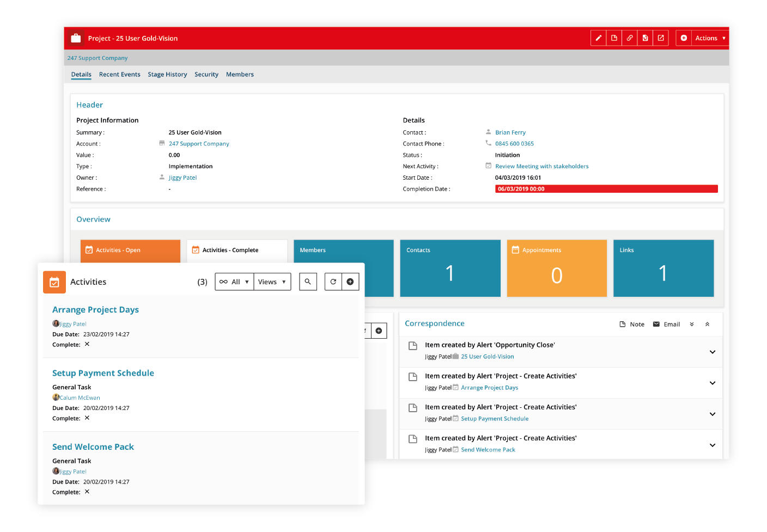The height and width of the screenshot is (532, 767).
Task: Click phone number 0845 600 0365
Action: pyautogui.click(x=514, y=144)
